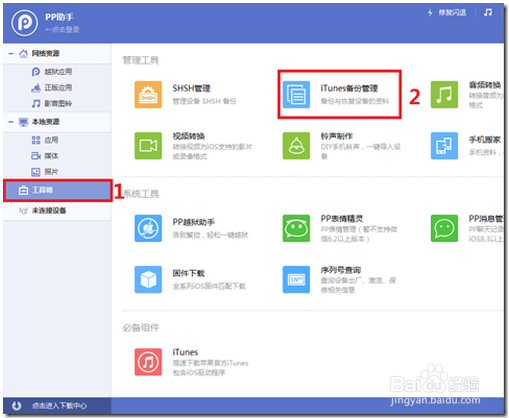Click the 应用 grid icon in sidebar
509x418 pixels.
36,140
